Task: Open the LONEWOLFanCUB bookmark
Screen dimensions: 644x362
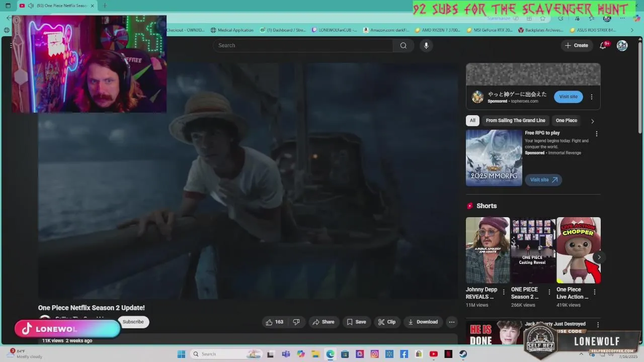Action: [335, 30]
